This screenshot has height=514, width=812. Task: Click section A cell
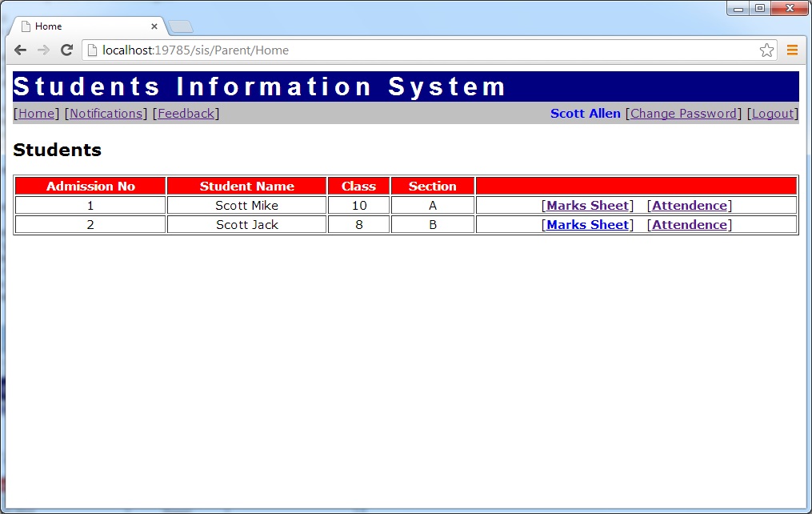coord(433,206)
